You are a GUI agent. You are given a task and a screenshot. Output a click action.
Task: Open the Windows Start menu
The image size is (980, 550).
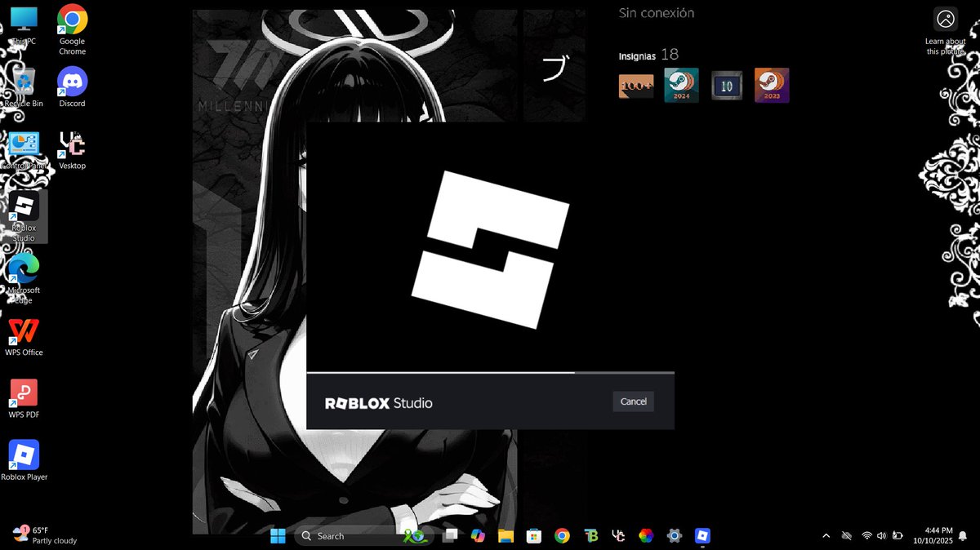click(x=278, y=536)
